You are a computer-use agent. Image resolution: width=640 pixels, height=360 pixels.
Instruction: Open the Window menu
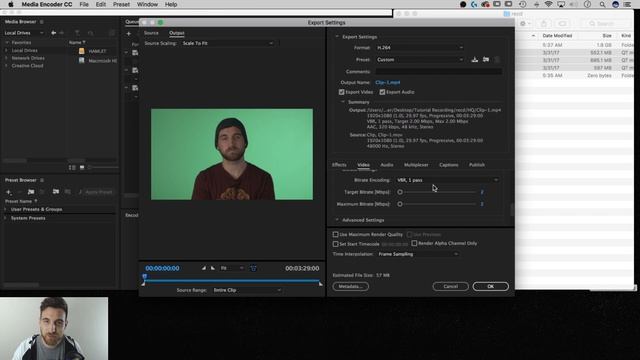click(x=147, y=4)
